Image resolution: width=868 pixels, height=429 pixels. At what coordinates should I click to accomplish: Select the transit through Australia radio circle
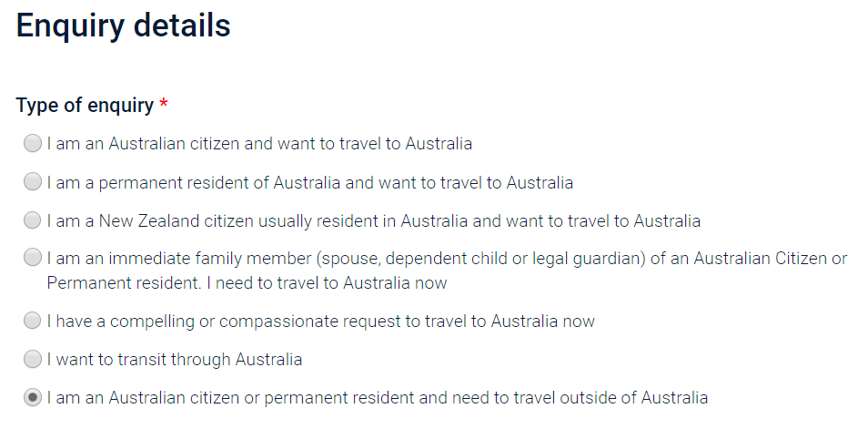(x=33, y=359)
